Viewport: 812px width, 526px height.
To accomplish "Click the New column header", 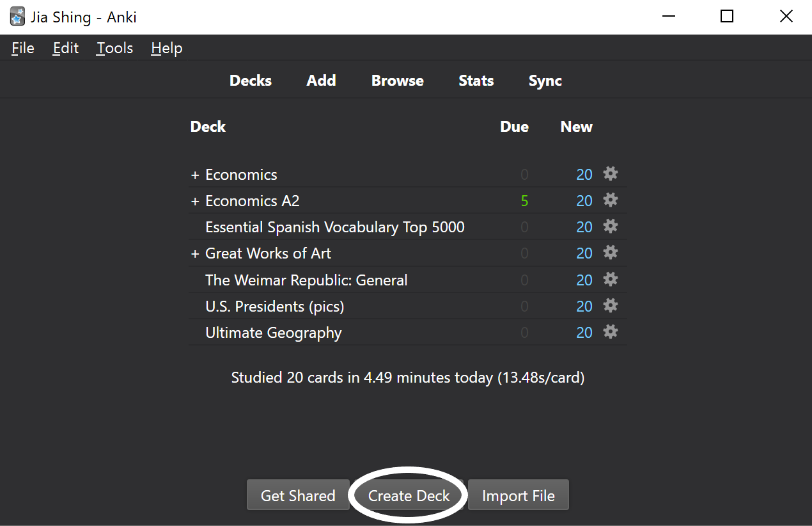I will [x=576, y=127].
